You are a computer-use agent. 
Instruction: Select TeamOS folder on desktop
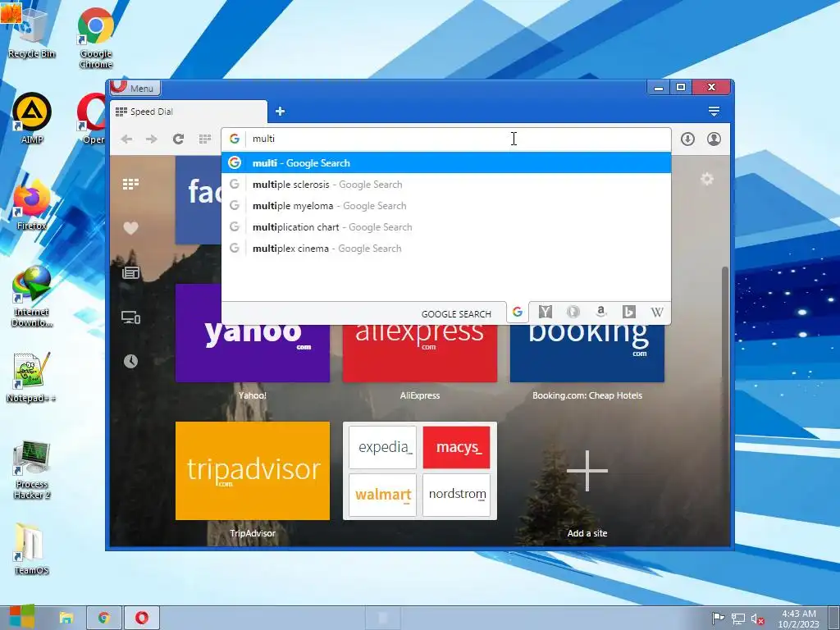31,549
